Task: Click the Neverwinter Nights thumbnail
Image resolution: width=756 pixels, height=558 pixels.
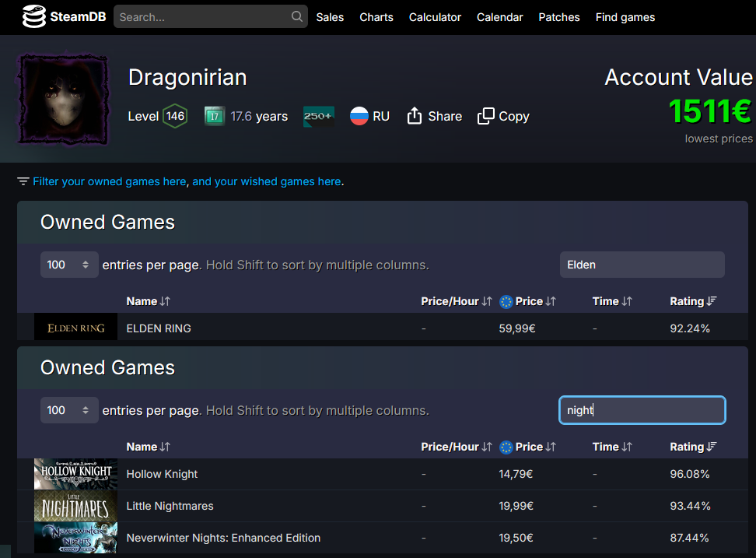Action: 75,538
